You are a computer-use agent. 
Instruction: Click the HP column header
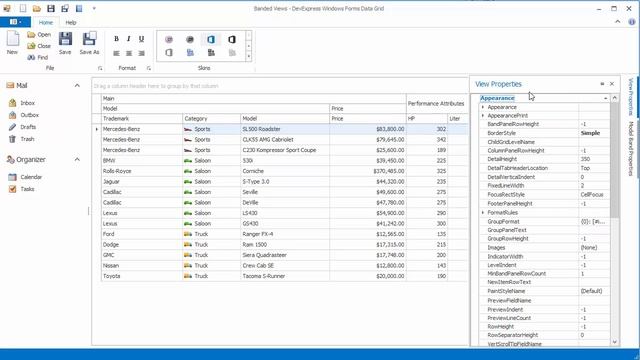pos(427,118)
